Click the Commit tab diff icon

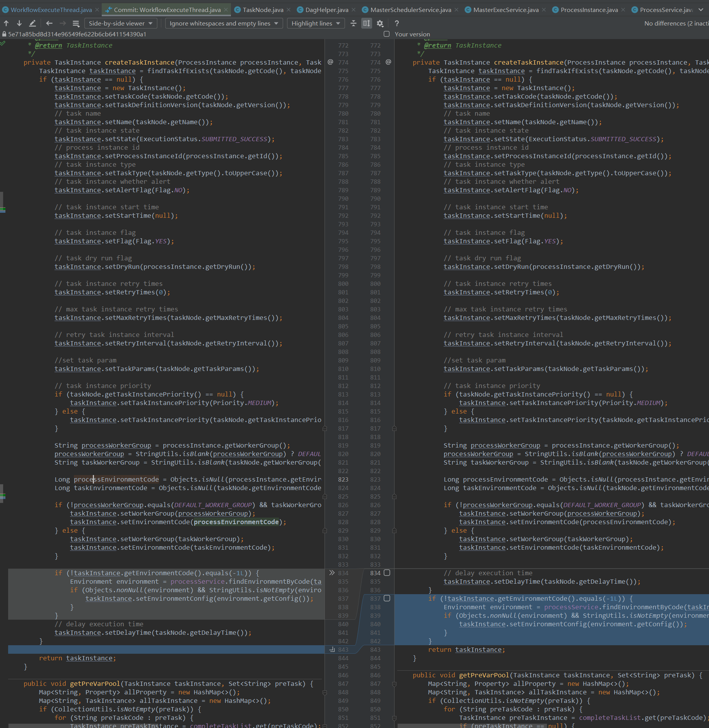[108, 10]
